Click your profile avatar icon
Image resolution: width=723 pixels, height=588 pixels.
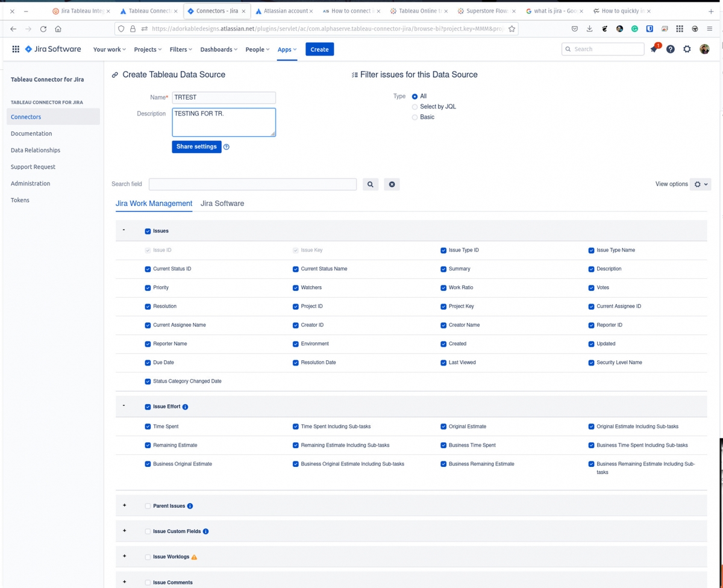point(704,49)
